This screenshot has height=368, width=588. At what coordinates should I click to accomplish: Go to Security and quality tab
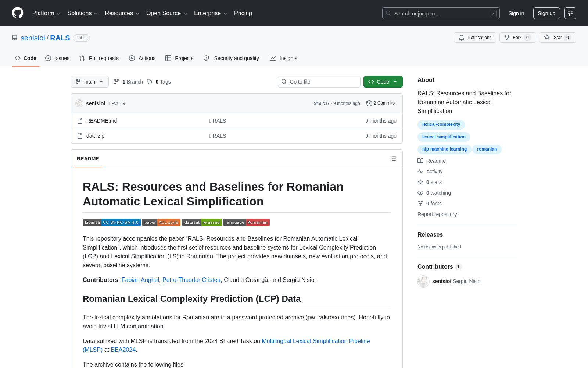point(231,58)
